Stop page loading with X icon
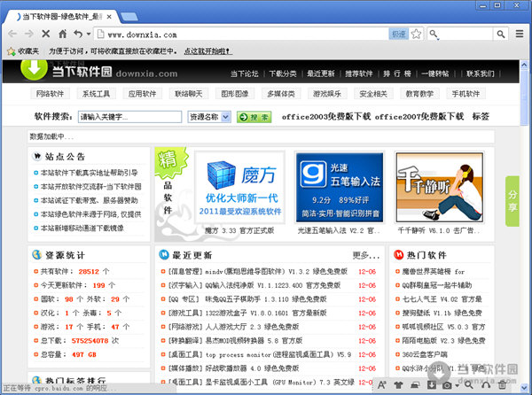This screenshot has height=395, width=532. click(x=46, y=34)
